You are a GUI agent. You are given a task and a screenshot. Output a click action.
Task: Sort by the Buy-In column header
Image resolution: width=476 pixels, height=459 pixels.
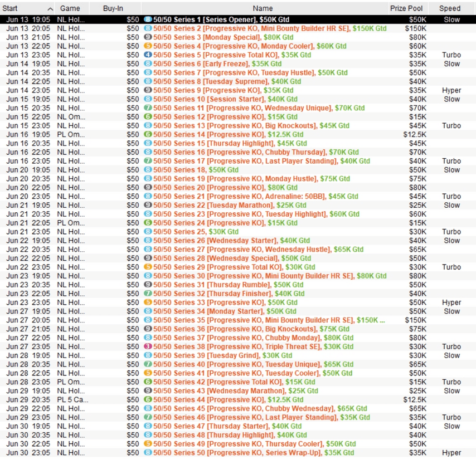coord(115,8)
